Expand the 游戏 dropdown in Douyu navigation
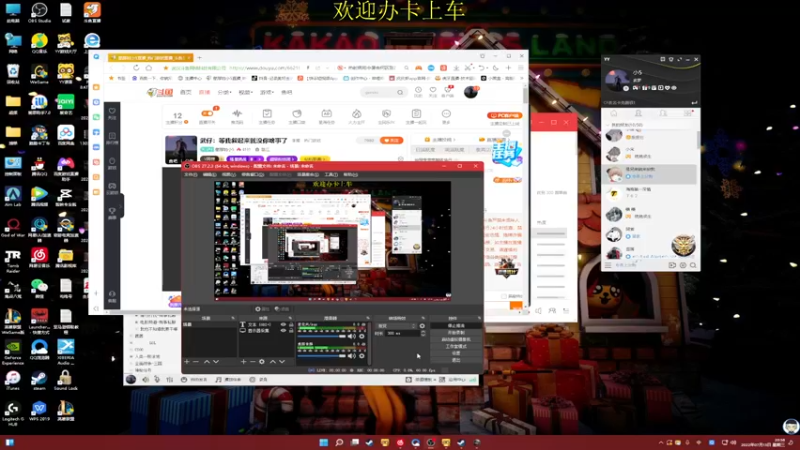This screenshot has width=800, height=450. (267, 92)
